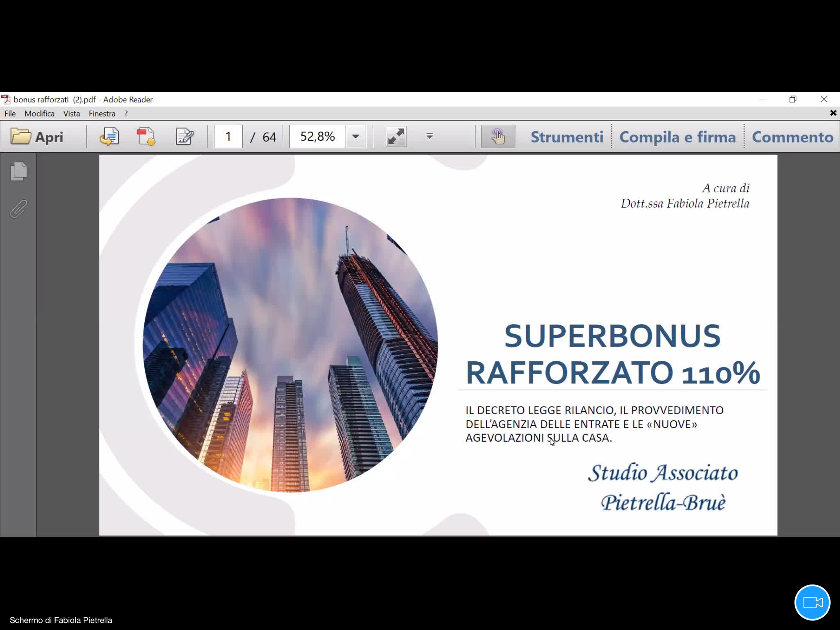Expand the toolbar options small arrow
Screen dimensions: 840x630
coord(429,136)
